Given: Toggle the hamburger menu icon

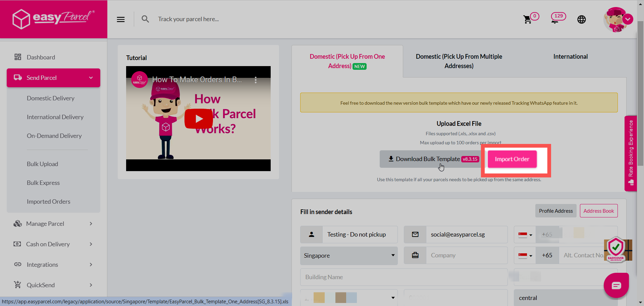Looking at the screenshot, I should 121,19.
